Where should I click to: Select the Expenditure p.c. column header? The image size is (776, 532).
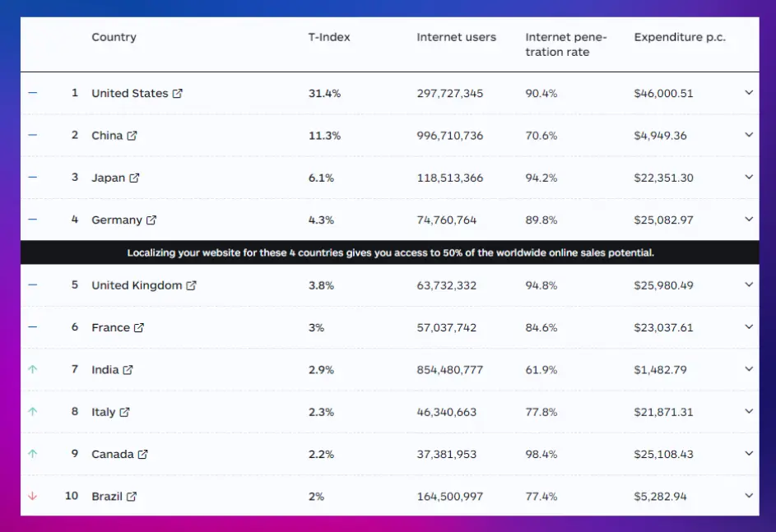coord(680,38)
